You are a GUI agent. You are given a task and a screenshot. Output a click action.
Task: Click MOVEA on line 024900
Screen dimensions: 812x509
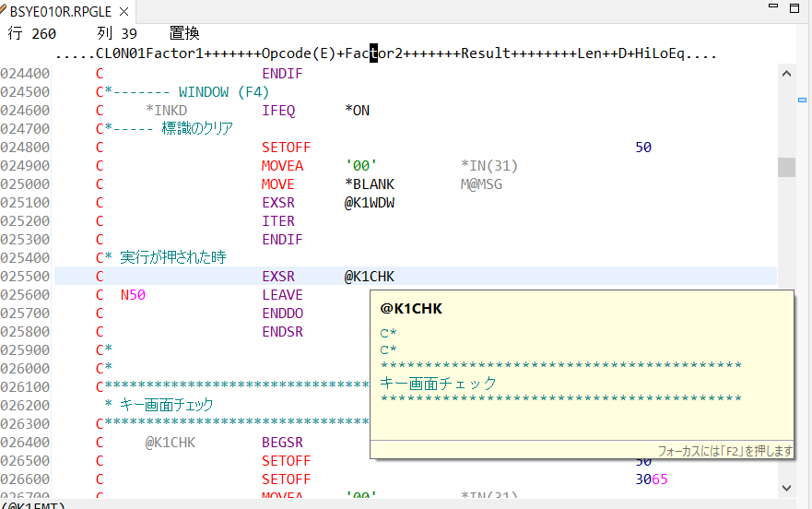click(x=282, y=166)
